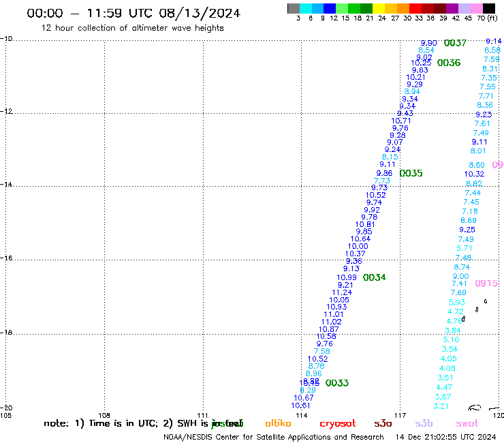Click the reading 9.23

coord(484,115)
